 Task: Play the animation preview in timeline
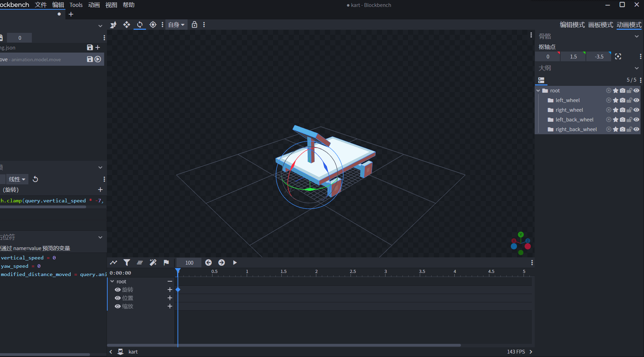pyautogui.click(x=235, y=263)
